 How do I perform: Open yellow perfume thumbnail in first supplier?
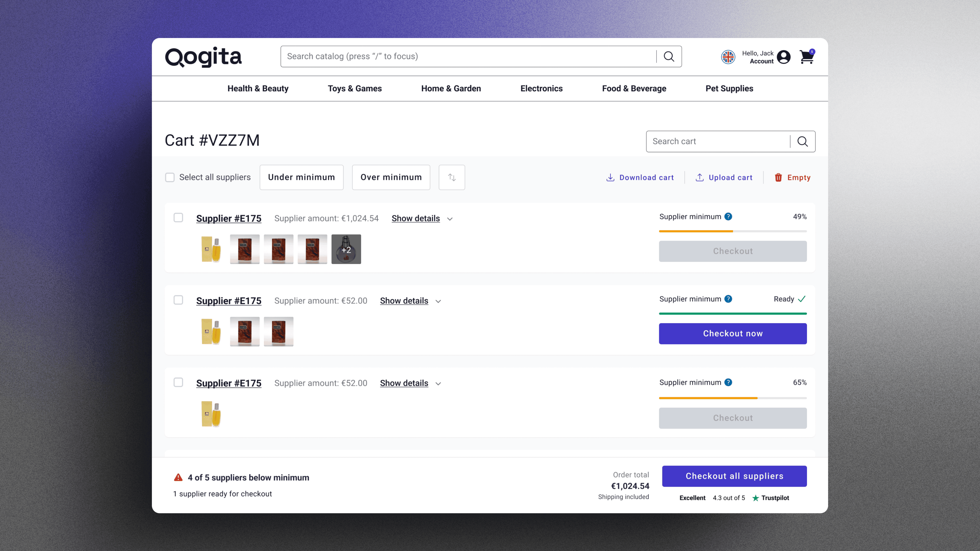pyautogui.click(x=211, y=249)
